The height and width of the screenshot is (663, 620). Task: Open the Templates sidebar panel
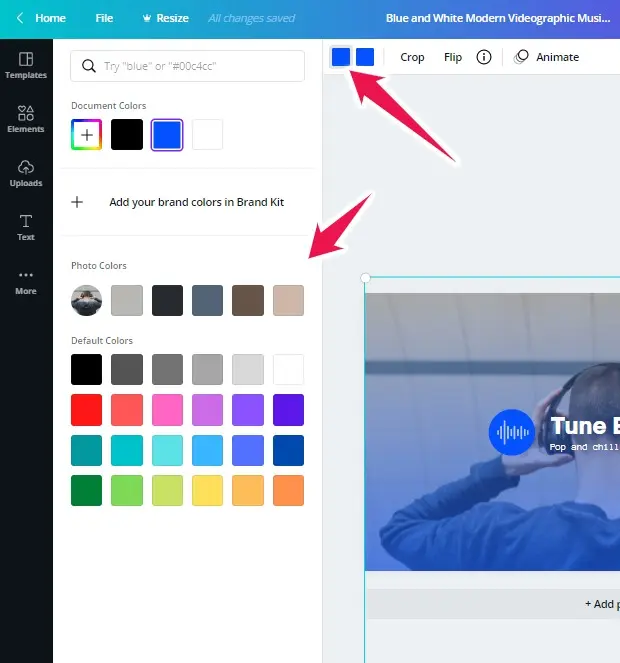[x=26, y=65]
